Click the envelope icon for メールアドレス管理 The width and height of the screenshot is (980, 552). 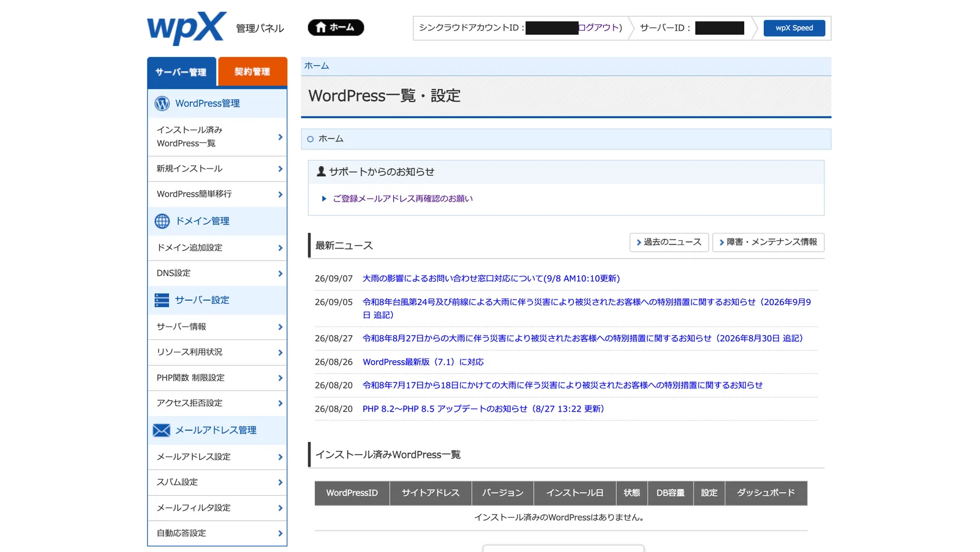(162, 430)
